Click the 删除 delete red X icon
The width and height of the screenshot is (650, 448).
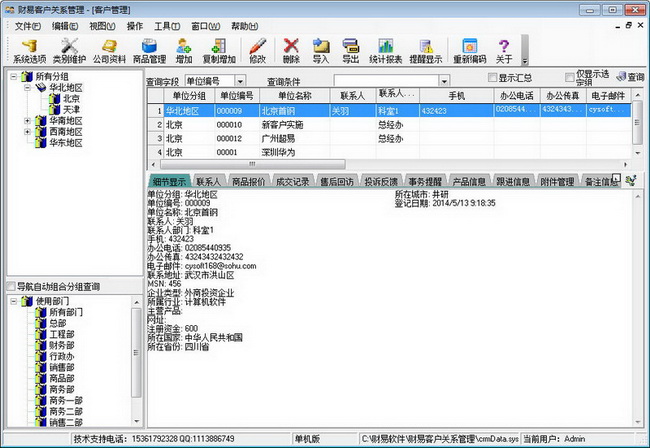click(x=291, y=51)
